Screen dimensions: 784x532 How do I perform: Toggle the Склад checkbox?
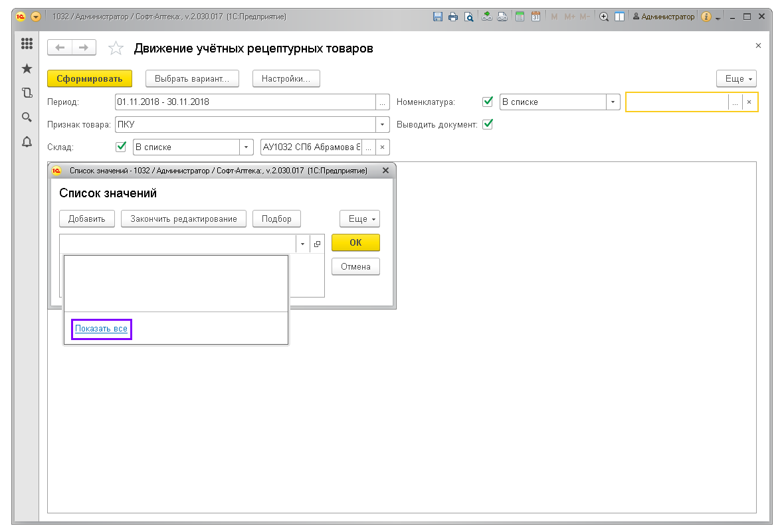(x=121, y=147)
